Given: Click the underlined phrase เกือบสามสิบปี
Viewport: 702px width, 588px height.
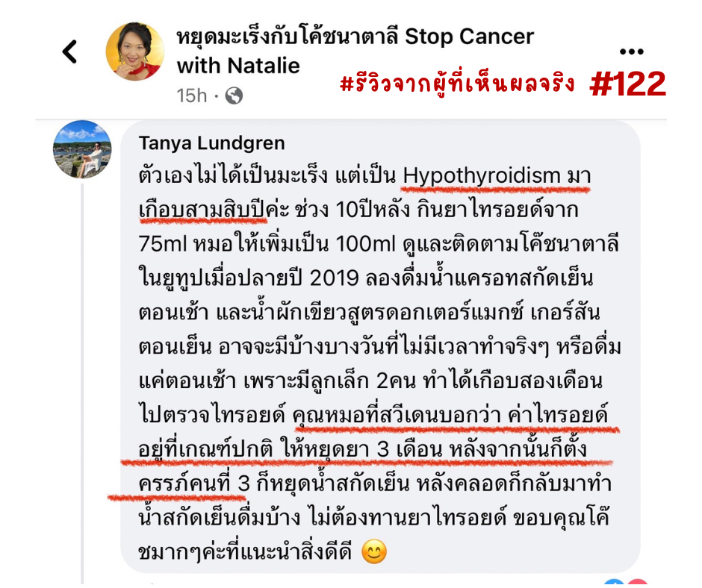Looking at the screenshot, I should (x=202, y=210).
